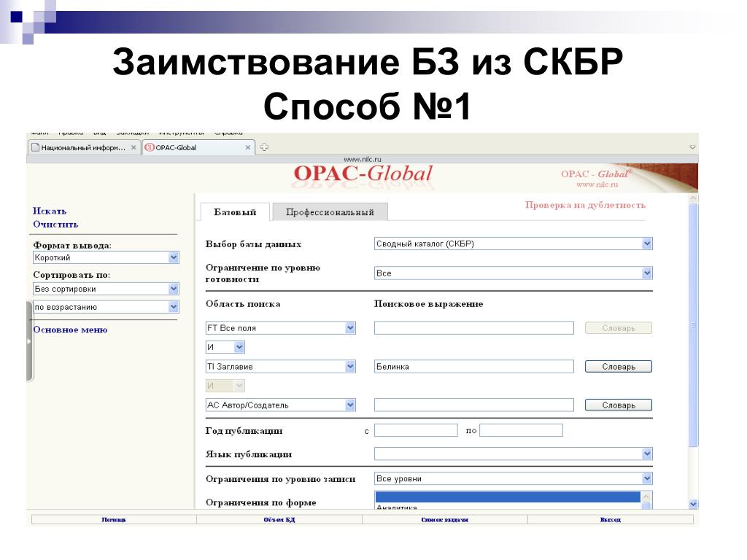Click the page scroll up arrow

[694, 198]
